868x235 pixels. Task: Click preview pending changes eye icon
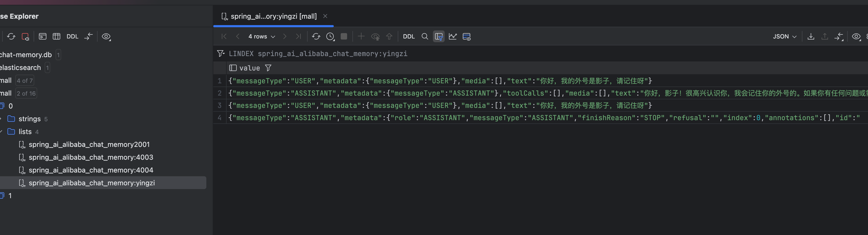tap(375, 37)
